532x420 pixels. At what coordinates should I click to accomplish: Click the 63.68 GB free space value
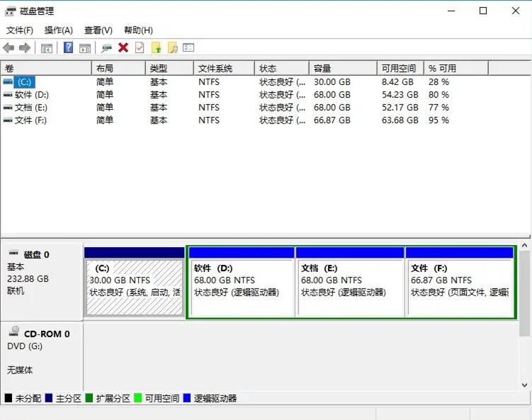[400, 120]
